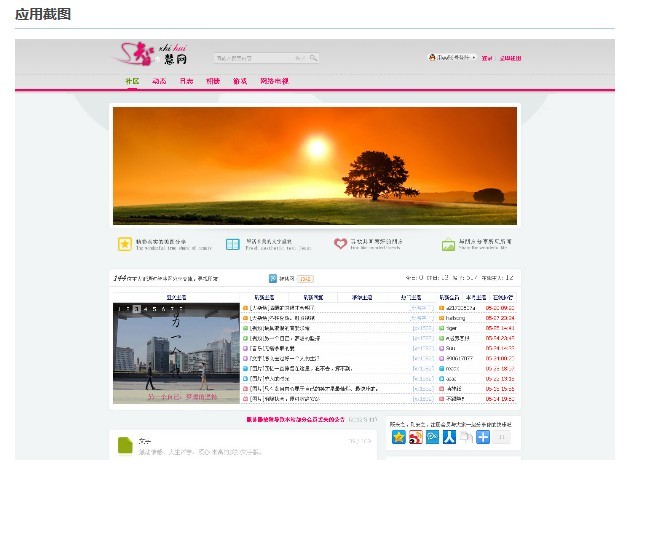Open the 游戏 navigation tab
Screen dimensions: 648x533
240,81
